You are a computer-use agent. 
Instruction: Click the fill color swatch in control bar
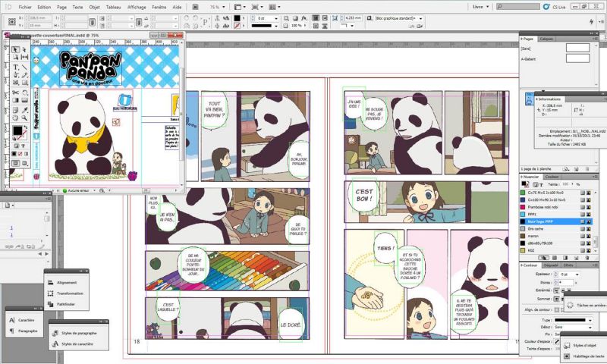237,18
